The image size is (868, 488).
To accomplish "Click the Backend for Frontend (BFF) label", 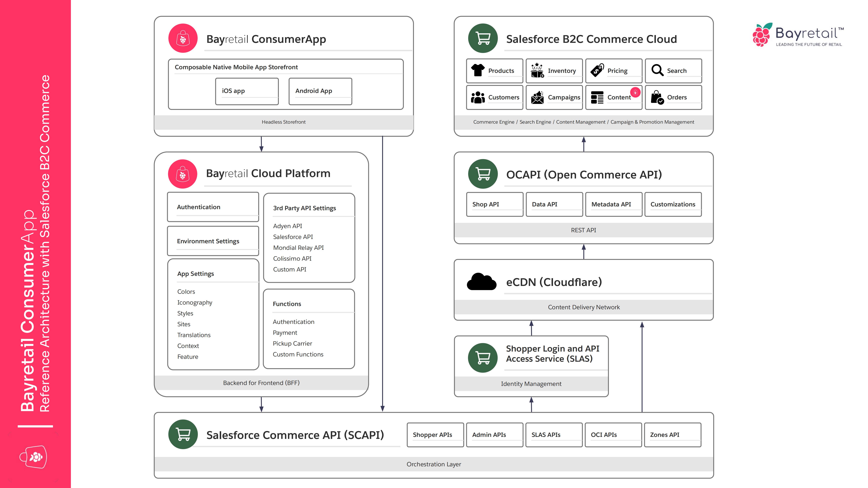I will (261, 383).
